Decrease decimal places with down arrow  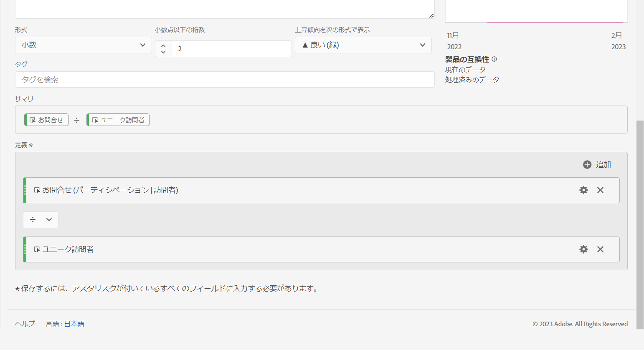pyautogui.click(x=163, y=52)
